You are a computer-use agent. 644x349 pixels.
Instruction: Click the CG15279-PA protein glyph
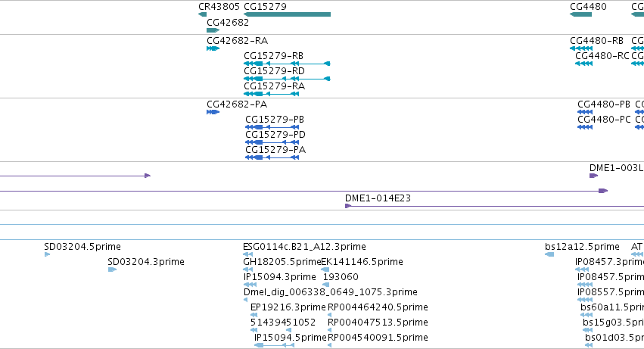[272, 157]
